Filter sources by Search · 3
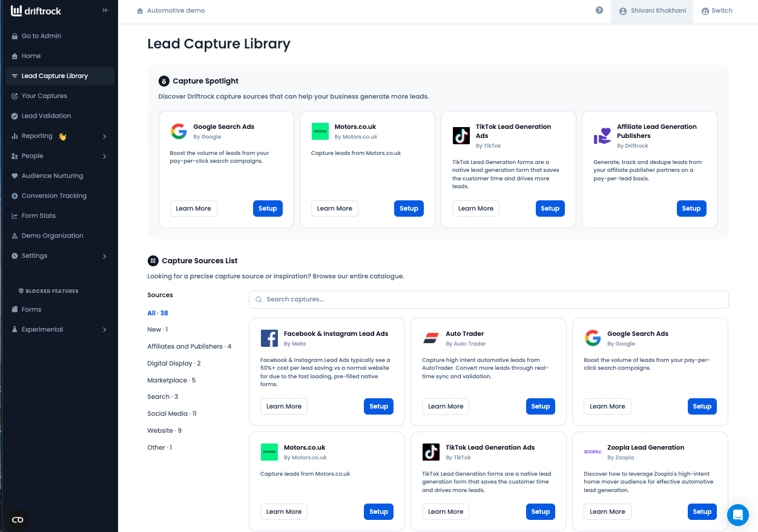758x532 pixels. coord(163,397)
